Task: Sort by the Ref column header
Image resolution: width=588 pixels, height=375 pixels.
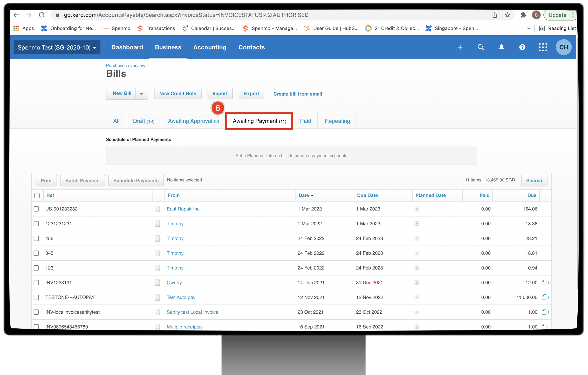Action: pyautogui.click(x=50, y=195)
